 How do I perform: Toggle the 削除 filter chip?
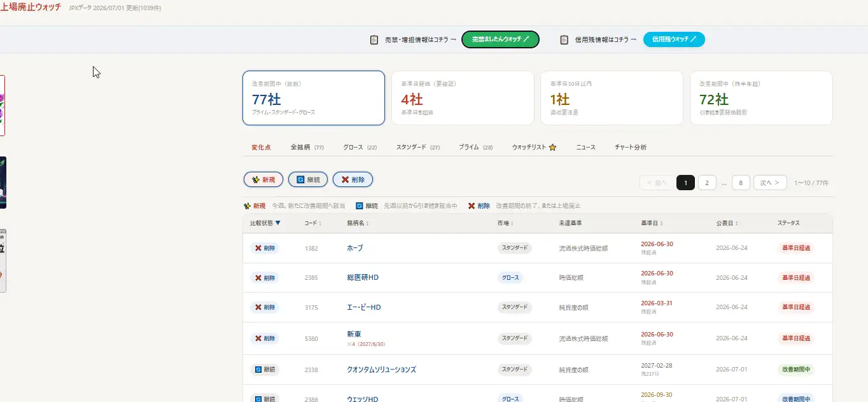pyautogui.click(x=353, y=179)
